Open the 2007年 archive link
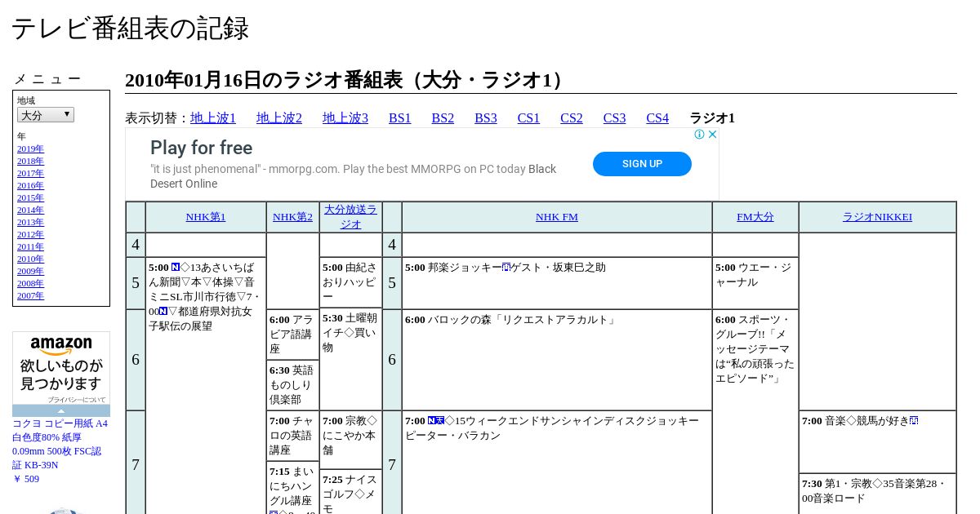The width and height of the screenshot is (980, 514). pos(30,296)
